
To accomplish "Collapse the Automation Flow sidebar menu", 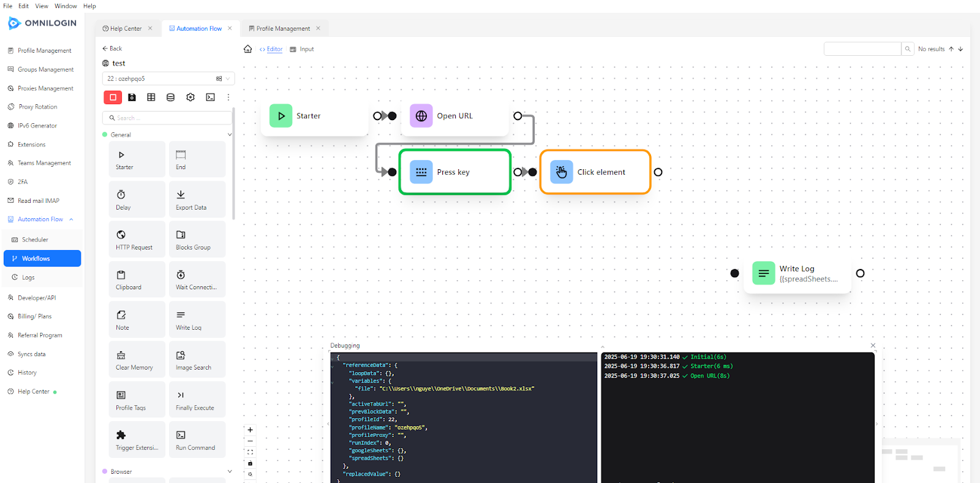I will point(71,219).
